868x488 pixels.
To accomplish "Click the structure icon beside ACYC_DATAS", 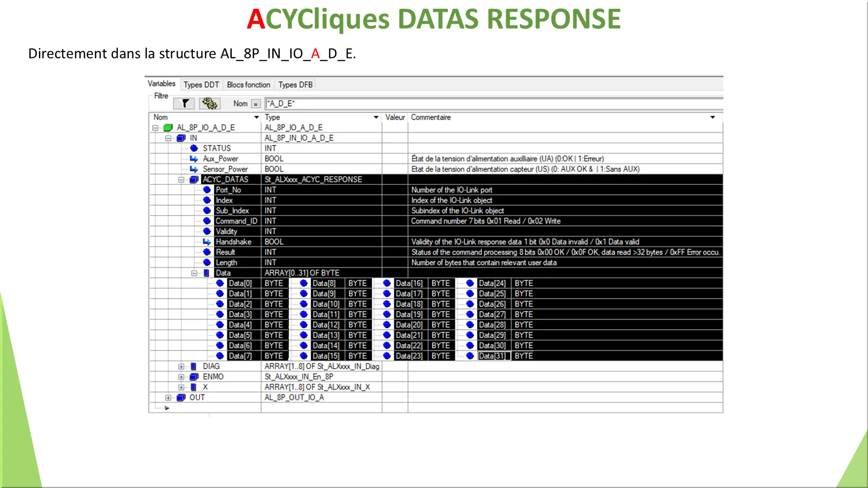I will click(x=194, y=179).
